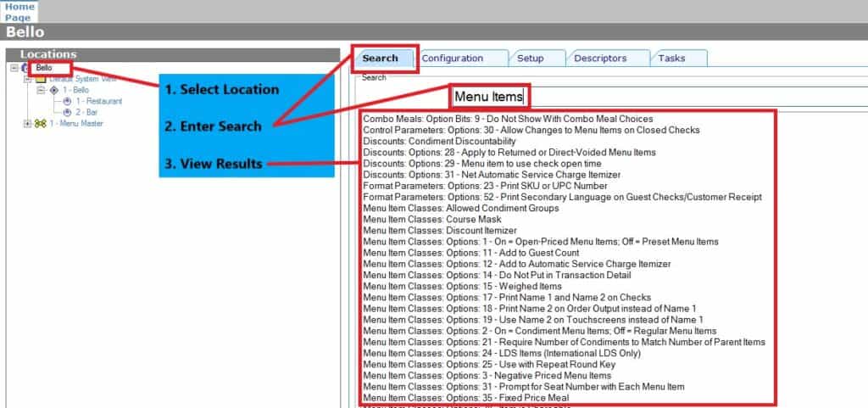Open Format Parameters Options 52 Secondary Language result
Image resolution: width=868 pixels, height=408 pixels.
[563, 197]
